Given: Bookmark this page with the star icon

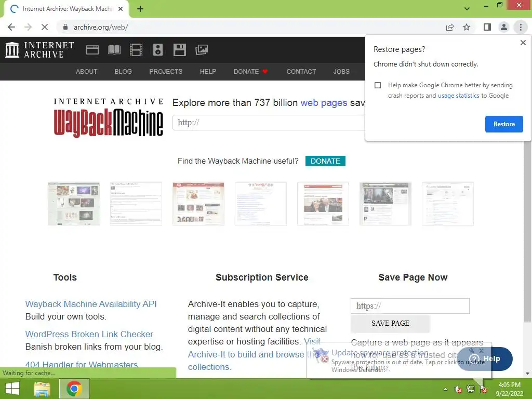Looking at the screenshot, I should (467, 27).
